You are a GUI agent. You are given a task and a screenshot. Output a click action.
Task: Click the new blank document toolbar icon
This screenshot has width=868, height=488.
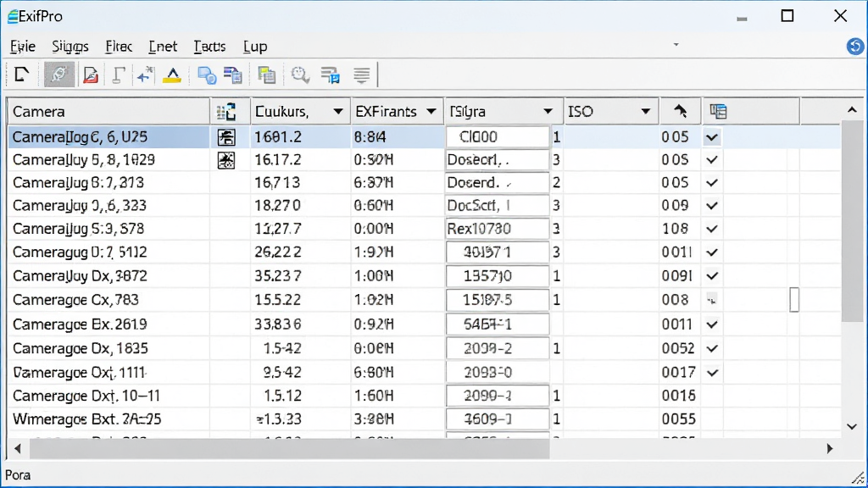tap(21, 75)
